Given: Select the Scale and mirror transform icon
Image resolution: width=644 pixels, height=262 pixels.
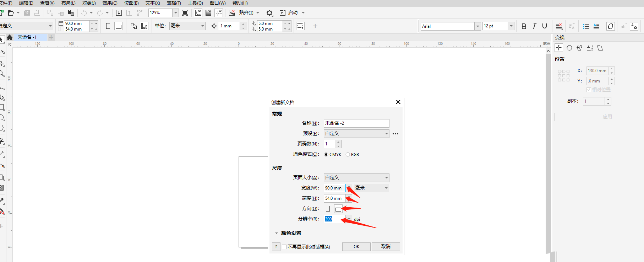Looking at the screenshot, I should pos(579,48).
